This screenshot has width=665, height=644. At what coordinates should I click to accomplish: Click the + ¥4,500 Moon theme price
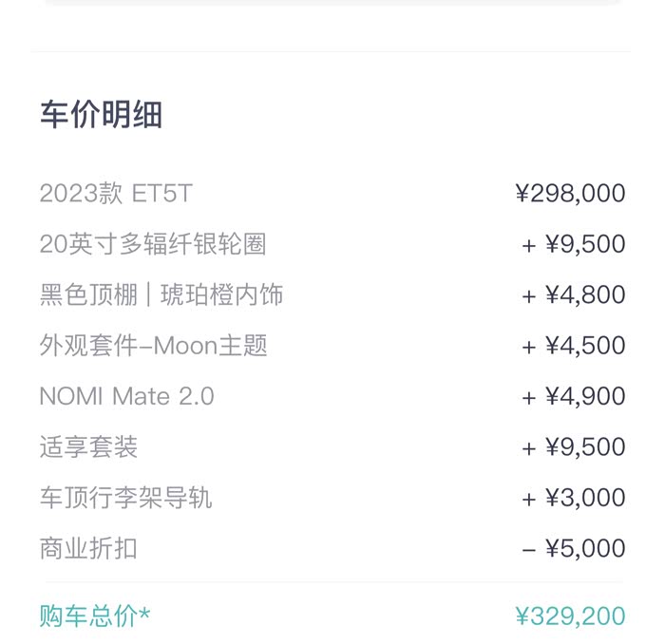573,346
